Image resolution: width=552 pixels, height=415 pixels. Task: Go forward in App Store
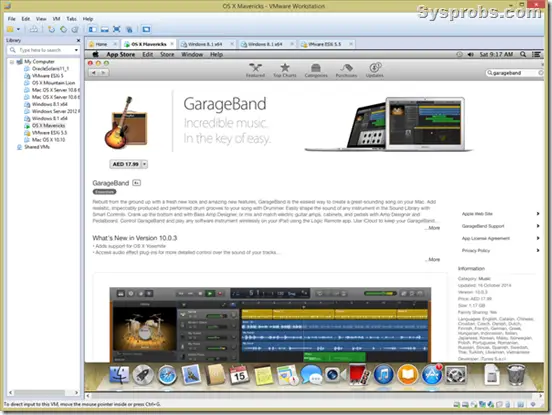(x=104, y=73)
